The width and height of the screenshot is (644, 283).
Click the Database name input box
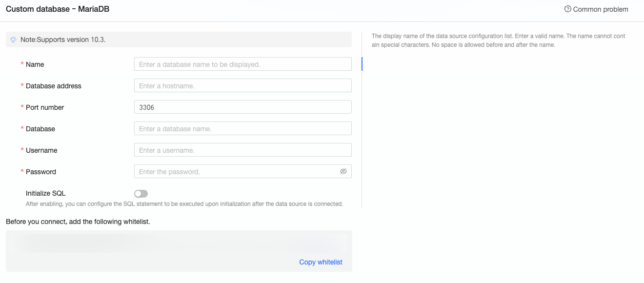[242, 128]
